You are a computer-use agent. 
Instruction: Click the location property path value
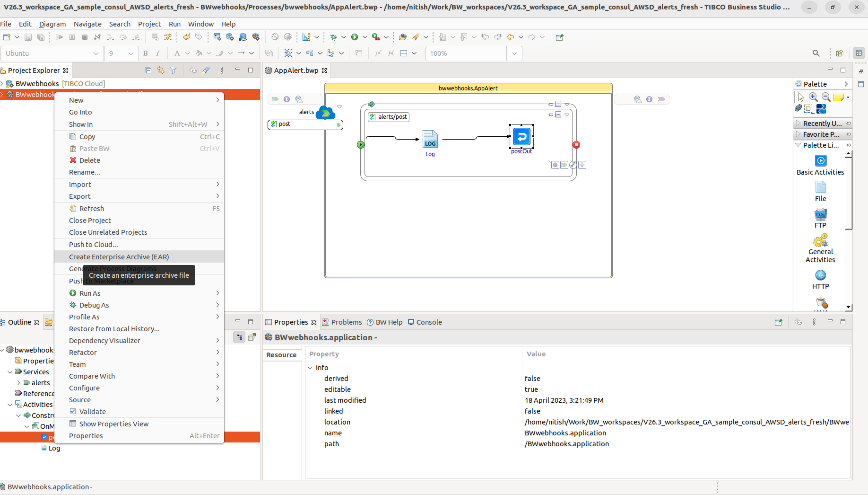click(x=686, y=422)
